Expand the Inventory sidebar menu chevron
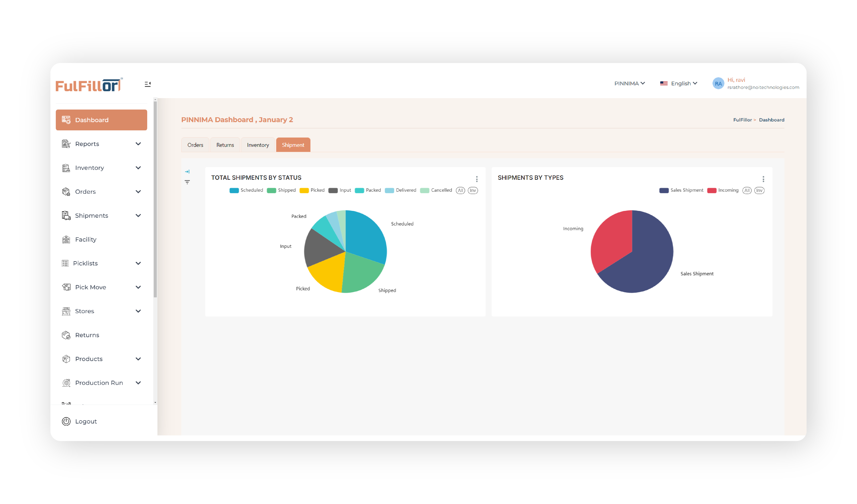Viewport: 857px width, 504px height. pyautogui.click(x=138, y=168)
